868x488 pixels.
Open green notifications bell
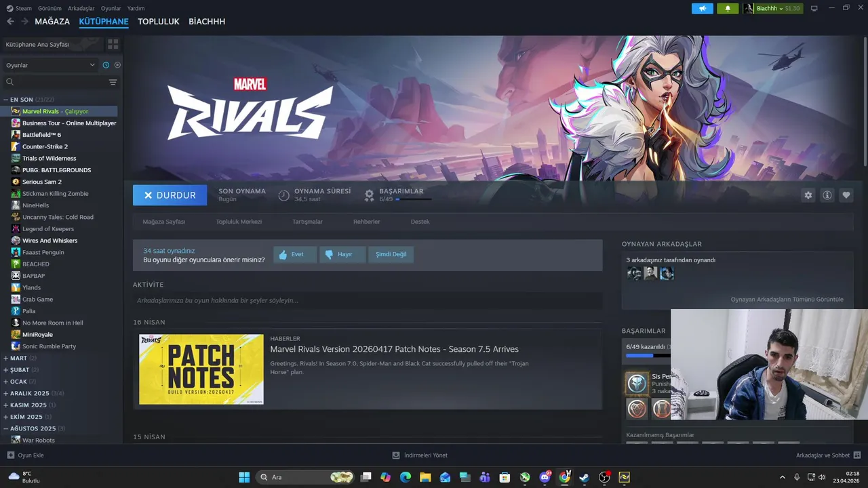[x=728, y=8]
